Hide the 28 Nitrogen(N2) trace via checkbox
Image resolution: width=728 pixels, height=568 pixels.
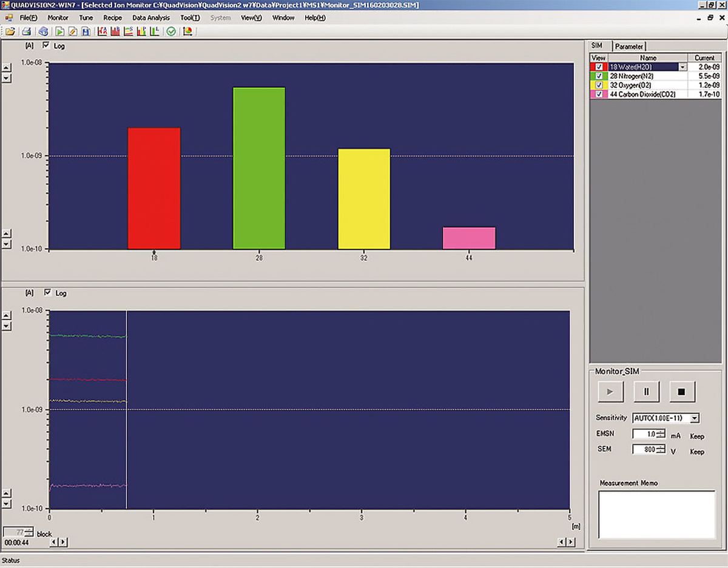tap(599, 76)
